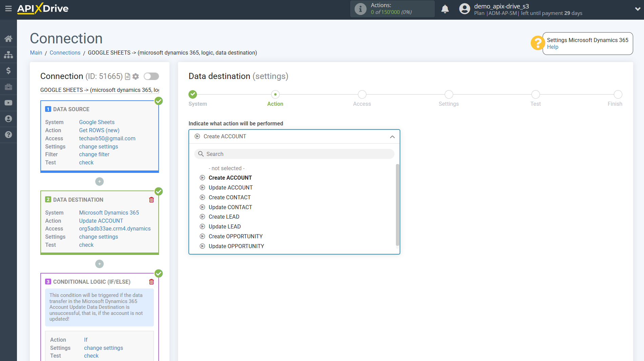The width and height of the screenshot is (644, 361).
Task: Open the Main breadcrumb link
Action: pos(36,53)
